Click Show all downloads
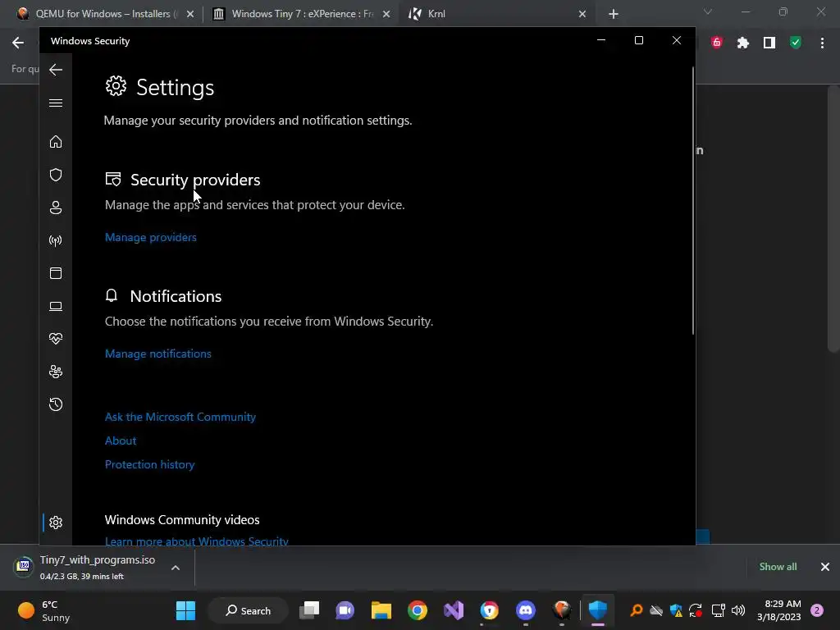Viewport: 840px width, 630px height. [x=778, y=567]
